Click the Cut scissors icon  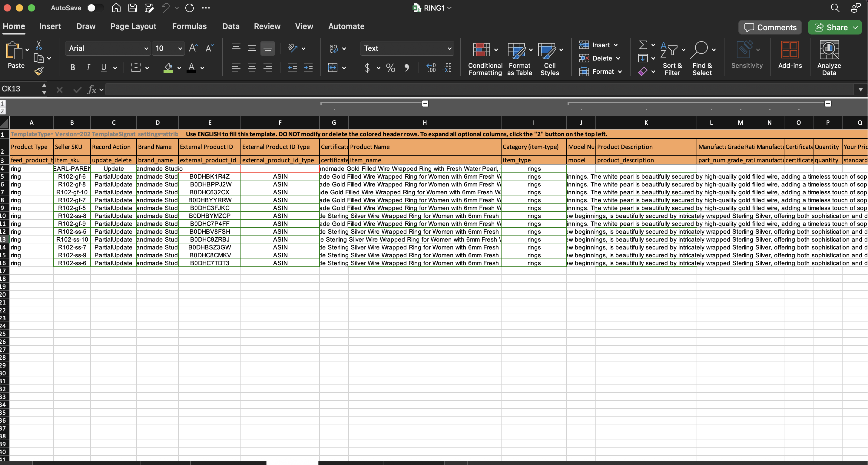pyautogui.click(x=39, y=45)
